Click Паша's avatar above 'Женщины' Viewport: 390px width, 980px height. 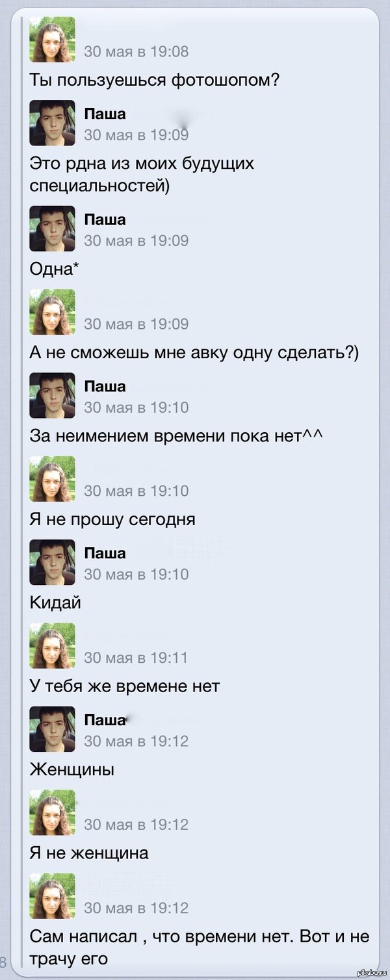(x=52, y=729)
